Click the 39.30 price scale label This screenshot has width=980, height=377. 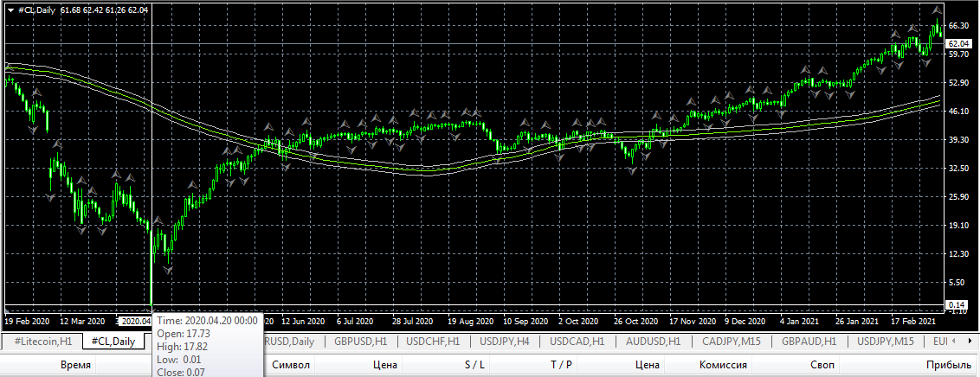pos(958,140)
